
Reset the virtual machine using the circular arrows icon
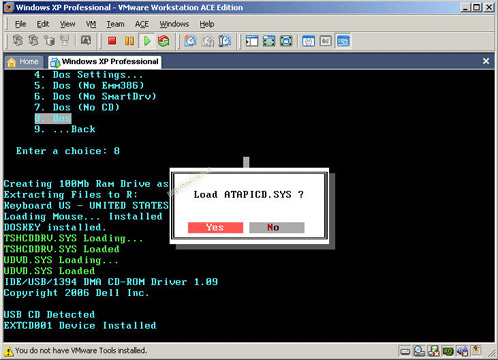pos(163,41)
